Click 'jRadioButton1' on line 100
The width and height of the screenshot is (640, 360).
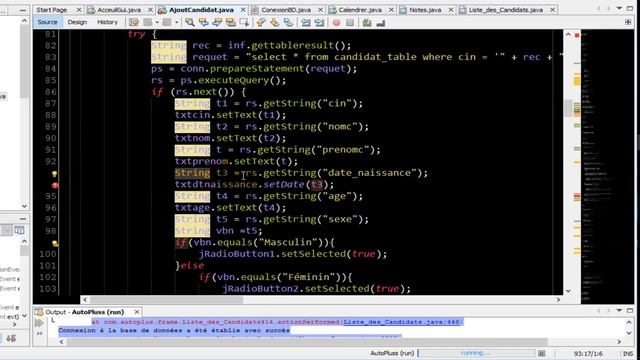[x=237, y=254]
